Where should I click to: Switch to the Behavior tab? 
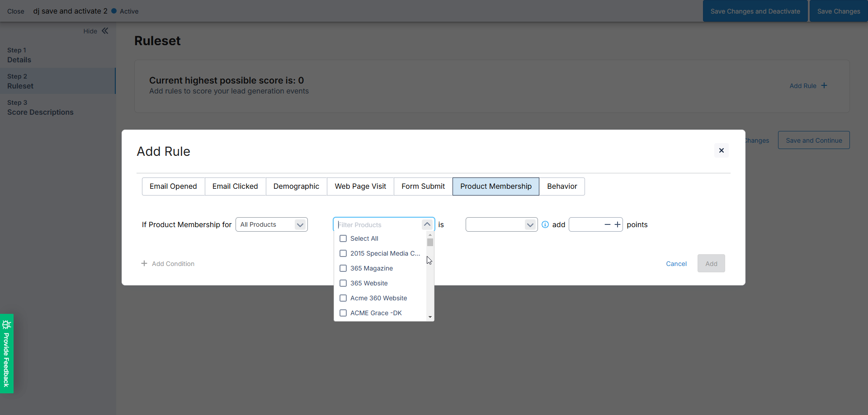click(x=562, y=187)
